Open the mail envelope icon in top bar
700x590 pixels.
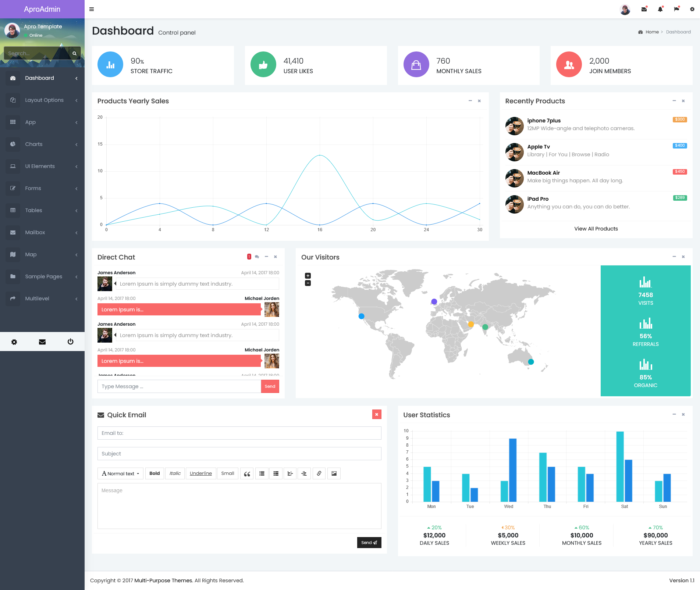point(644,9)
